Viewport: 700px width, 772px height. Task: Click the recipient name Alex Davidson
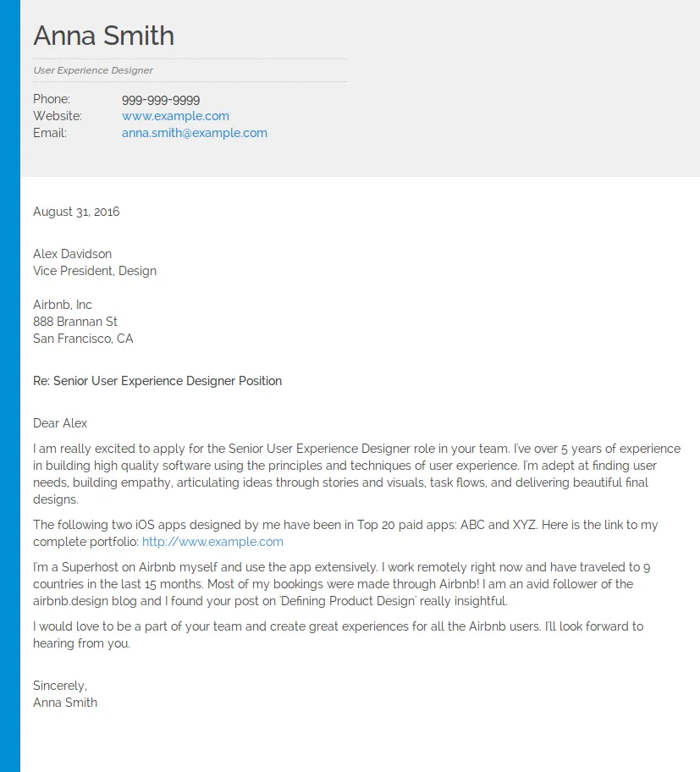click(x=72, y=254)
